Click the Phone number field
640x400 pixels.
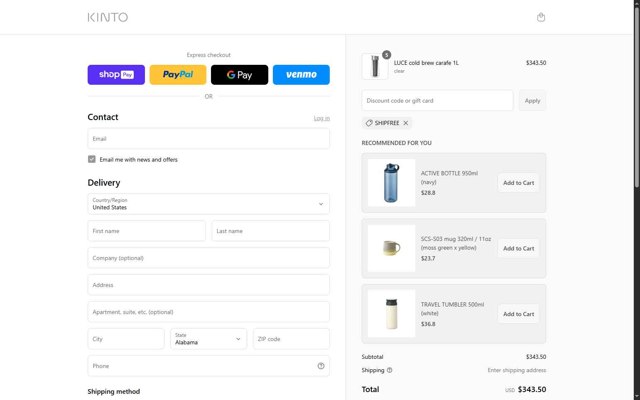click(209, 366)
